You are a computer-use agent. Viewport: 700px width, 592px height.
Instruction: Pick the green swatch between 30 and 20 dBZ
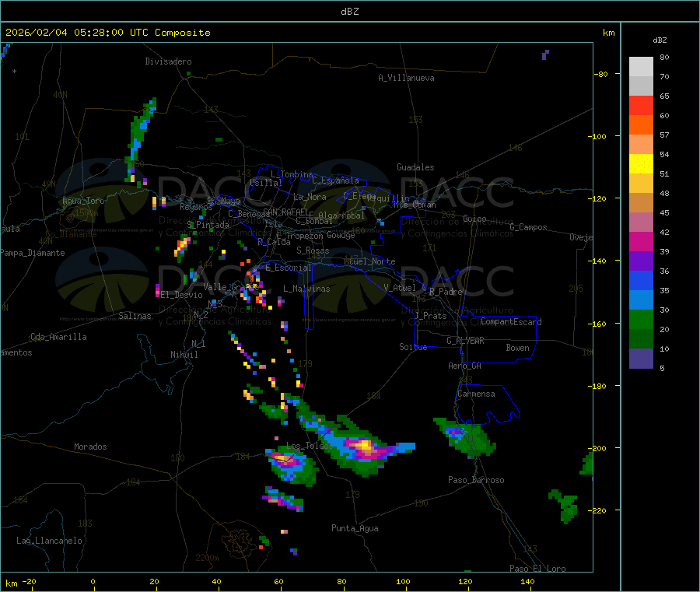641,319
